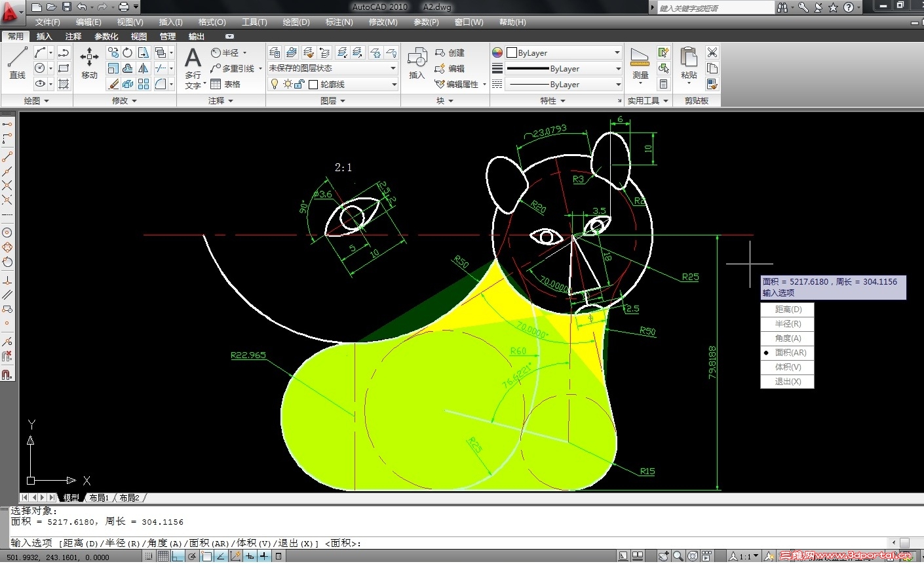Click the color wheel icon in 特性 panel
The height and width of the screenshot is (564, 924).
pos(497,52)
